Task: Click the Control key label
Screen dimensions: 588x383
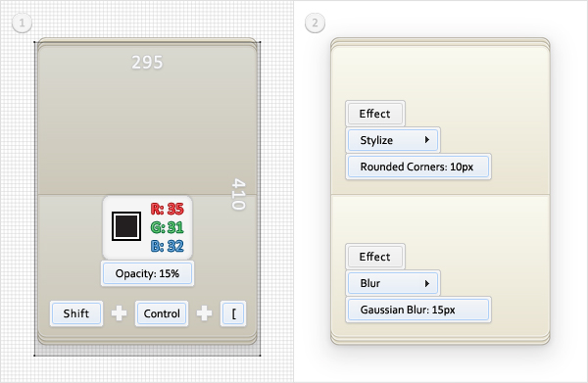Action: pos(162,313)
